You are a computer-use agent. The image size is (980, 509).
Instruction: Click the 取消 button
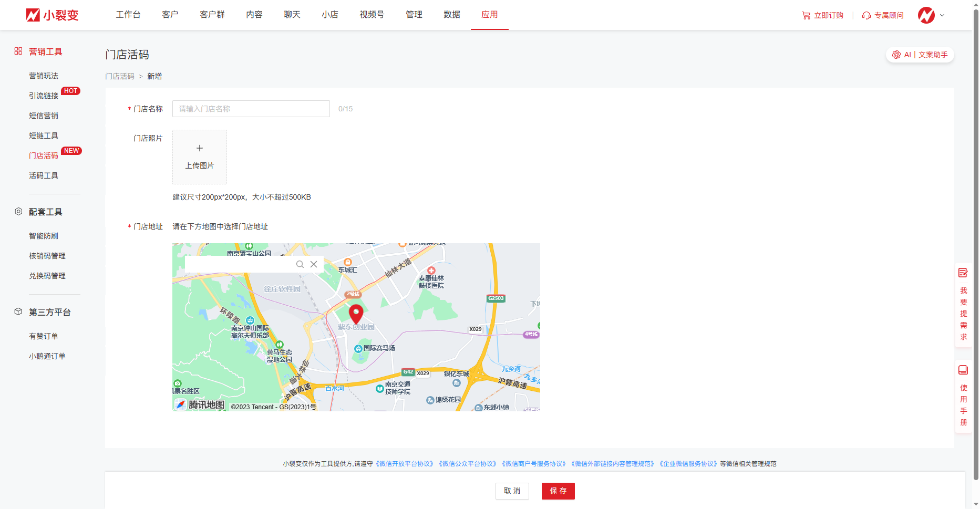click(x=512, y=491)
